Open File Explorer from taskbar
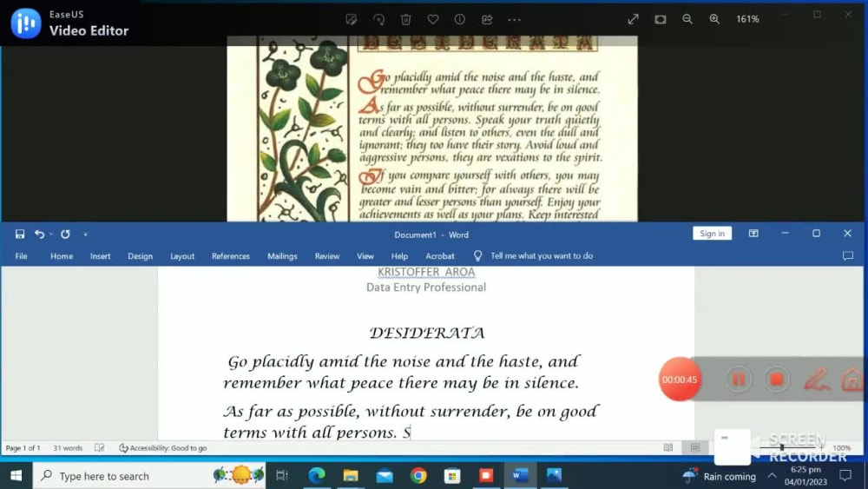868x489 pixels. [351, 476]
